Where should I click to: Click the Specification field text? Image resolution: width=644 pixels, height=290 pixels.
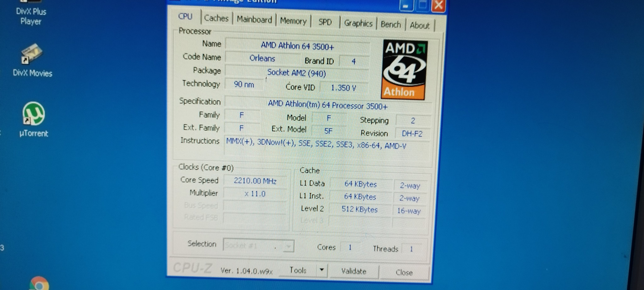click(x=328, y=105)
